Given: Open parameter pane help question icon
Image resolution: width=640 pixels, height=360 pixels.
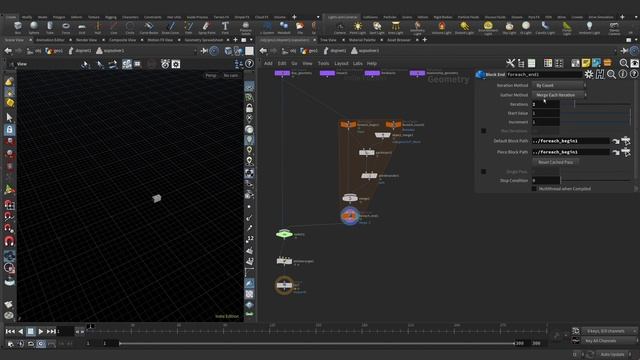Looking at the screenshot, I should pos(633,74).
